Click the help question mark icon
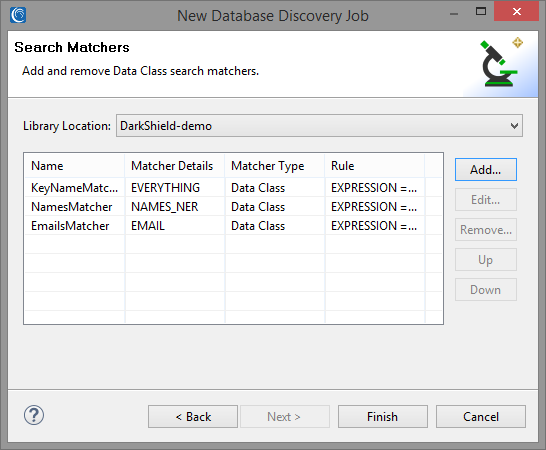The width and height of the screenshot is (546, 450). [x=34, y=415]
